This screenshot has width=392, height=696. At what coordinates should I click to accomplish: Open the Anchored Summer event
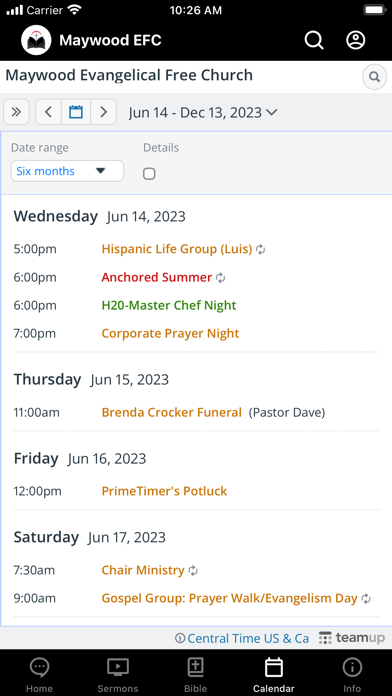157,277
